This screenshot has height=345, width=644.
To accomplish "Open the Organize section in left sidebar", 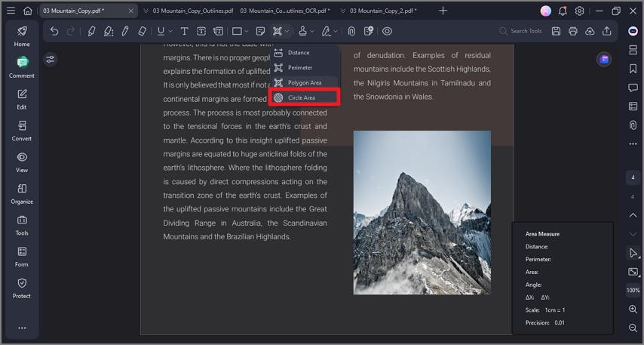I will point(22,194).
